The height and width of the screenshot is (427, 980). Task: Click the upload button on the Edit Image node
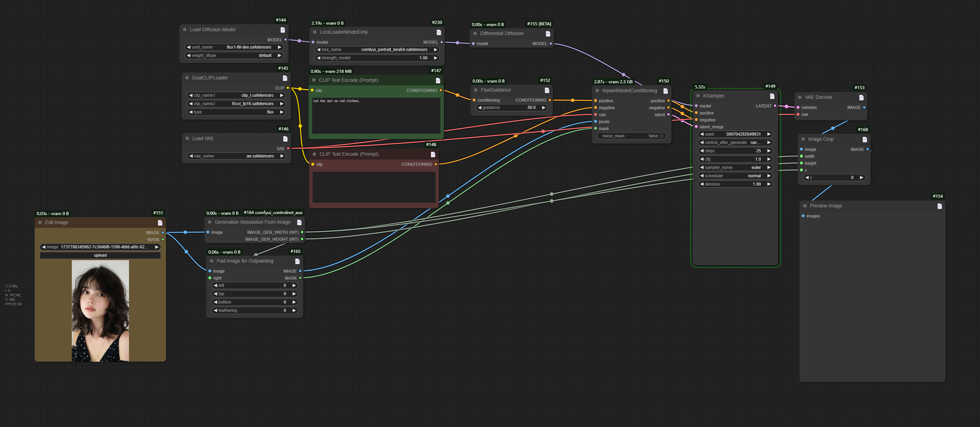[100, 255]
